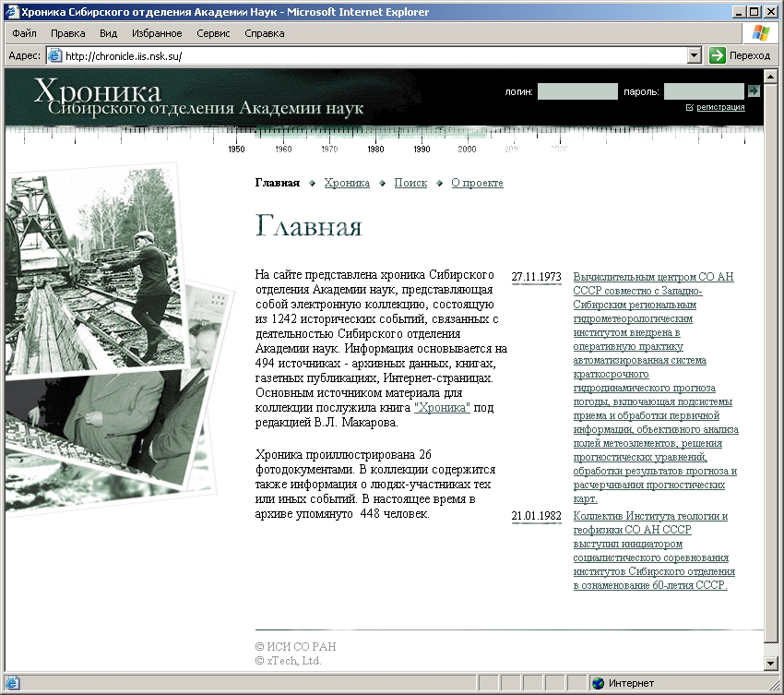This screenshot has width=784, height=695.
Task: Open the address bar dropdown list
Action: point(694,55)
